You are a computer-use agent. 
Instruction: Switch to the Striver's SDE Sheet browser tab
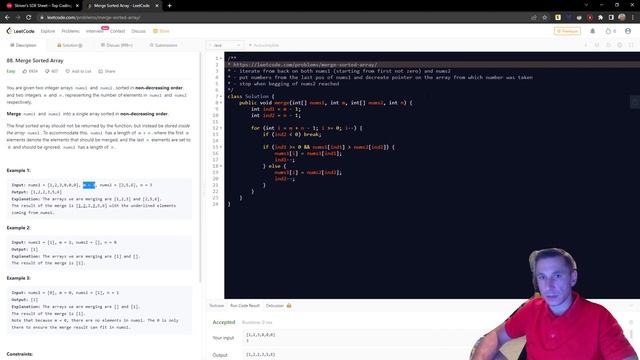coord(42,6)
